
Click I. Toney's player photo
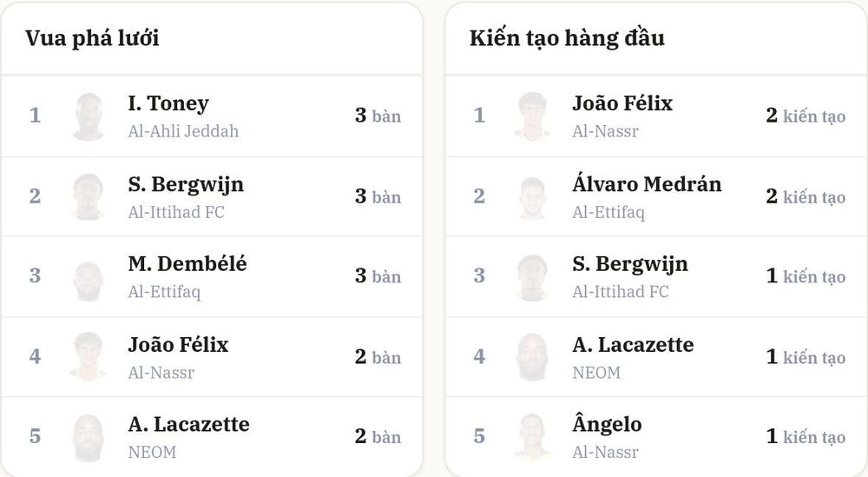point(89,116)
